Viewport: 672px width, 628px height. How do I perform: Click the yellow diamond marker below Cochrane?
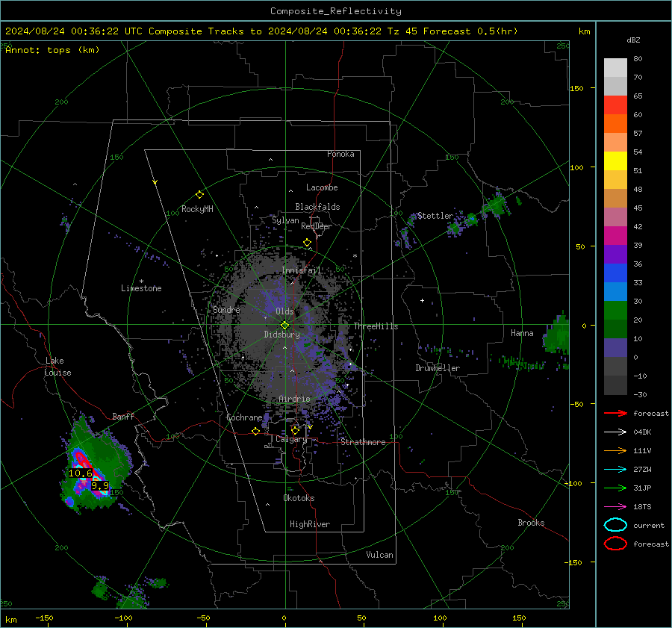tap(255, 432)
